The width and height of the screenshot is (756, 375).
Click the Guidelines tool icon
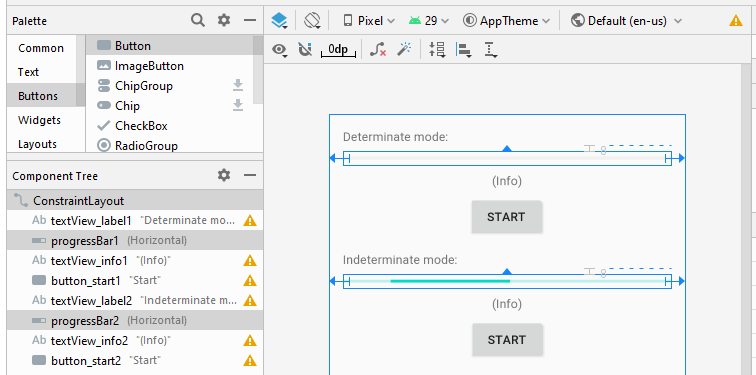click(490, 50)
